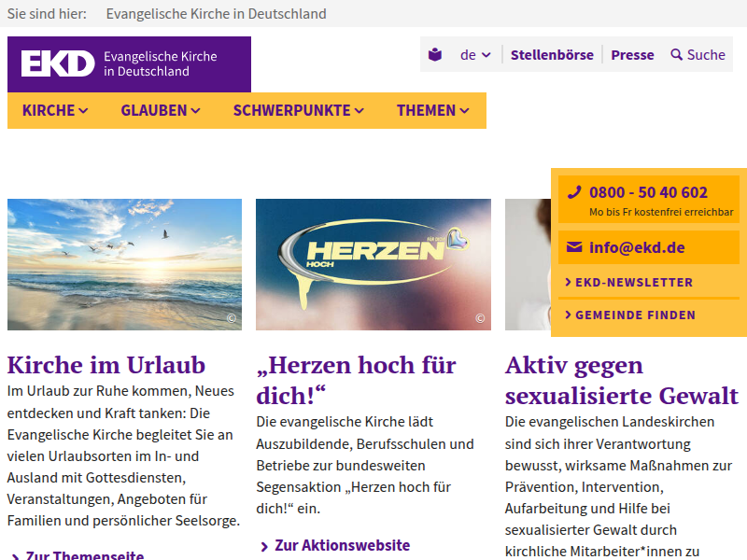The width and height of the screenshot is (747, 560).
Task: Click the phone handset icon
Action: (574, 192)
